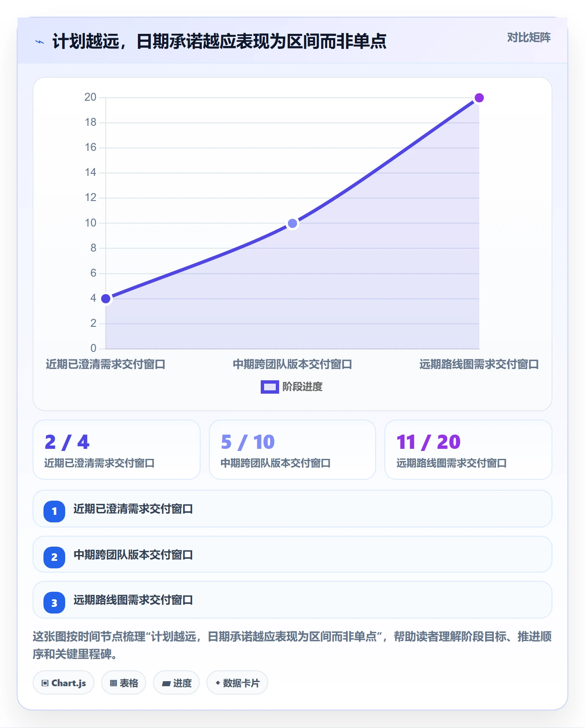The width and height of the screenshot is (585, 728).
Task: Click the description paragraph starting 这张图按时间节点
Action: [x=292, y=645]
